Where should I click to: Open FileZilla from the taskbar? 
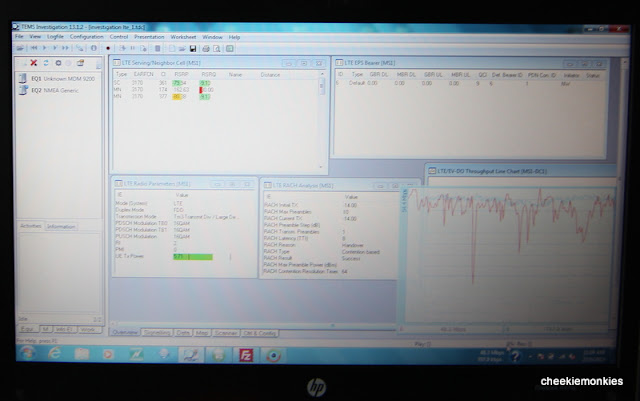246,355
